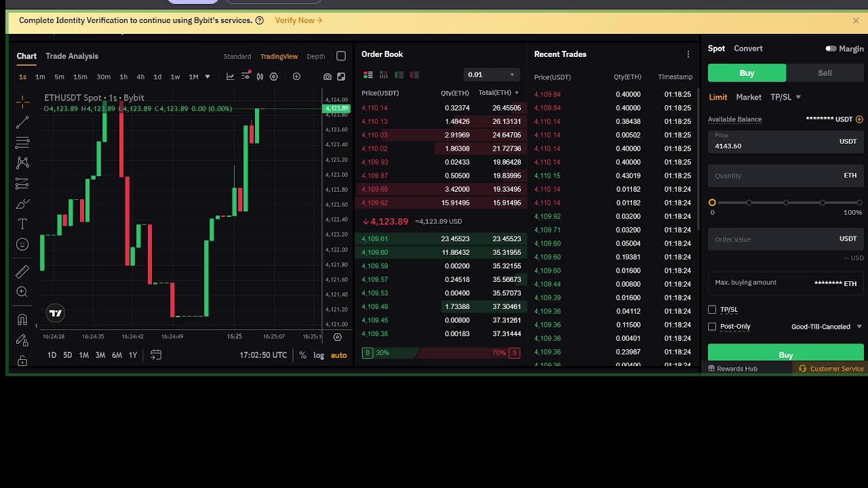This screenshot has width=868, height=488.
Task: Open Rewards Hub
Action: pyautogui.click(x=732, y=369)
